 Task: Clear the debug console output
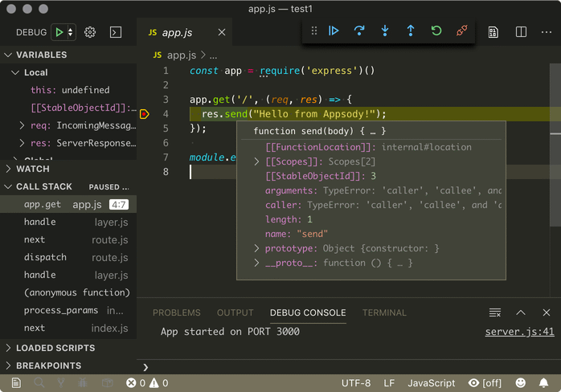[495, 312]
